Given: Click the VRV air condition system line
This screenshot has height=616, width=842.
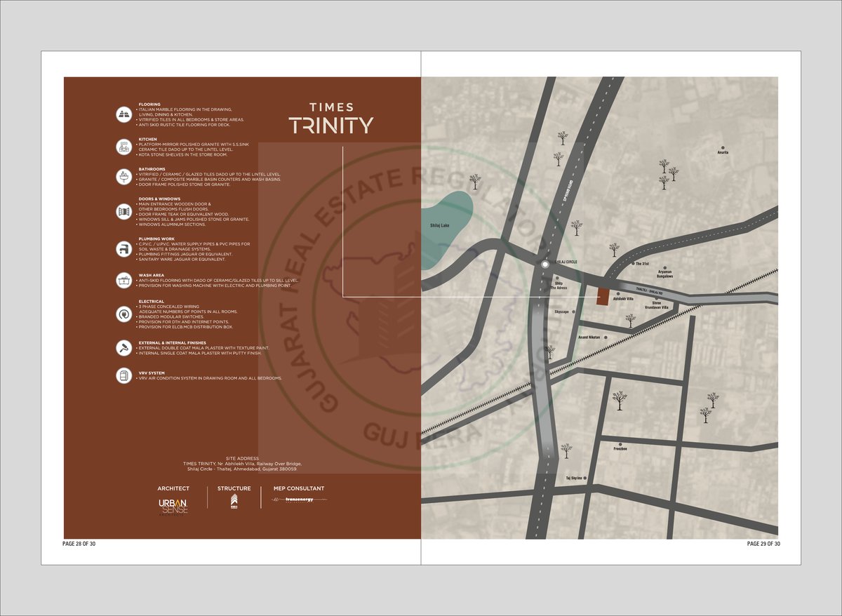Looking at the screenshot, I should [209, 378].
